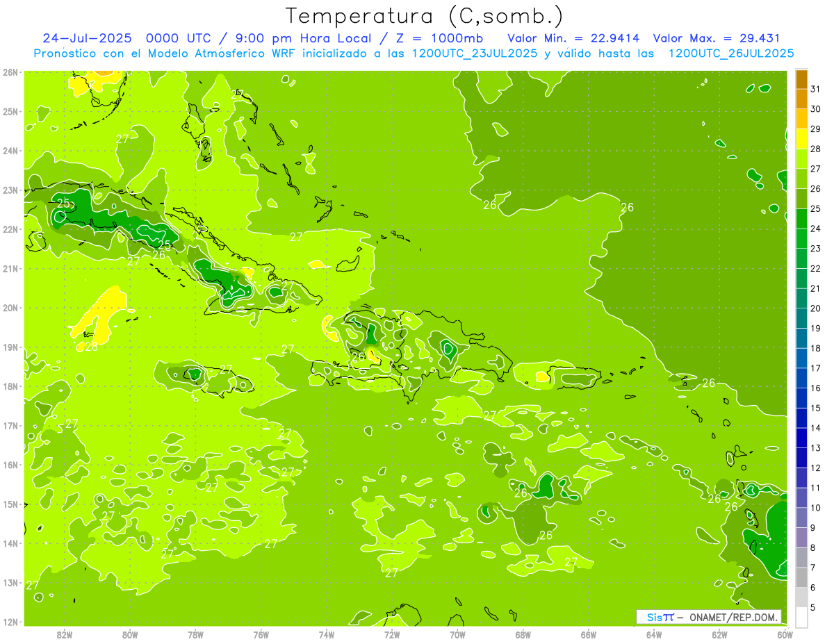Click the '70W' longitude axis label
This screenshot has width=834, height=644.
point(457,634)
